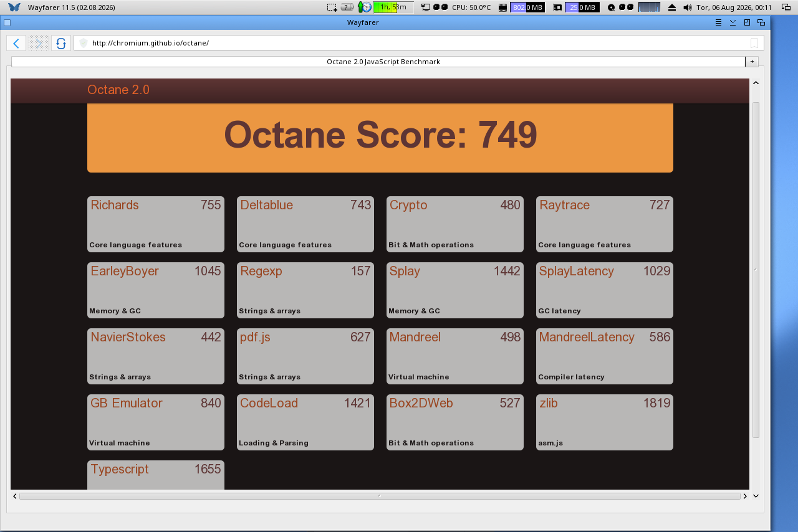Viewport: 798px width, 532px height.
Task: Click the horizontal scrollbar thumb
Action: [x=380, y=496]
